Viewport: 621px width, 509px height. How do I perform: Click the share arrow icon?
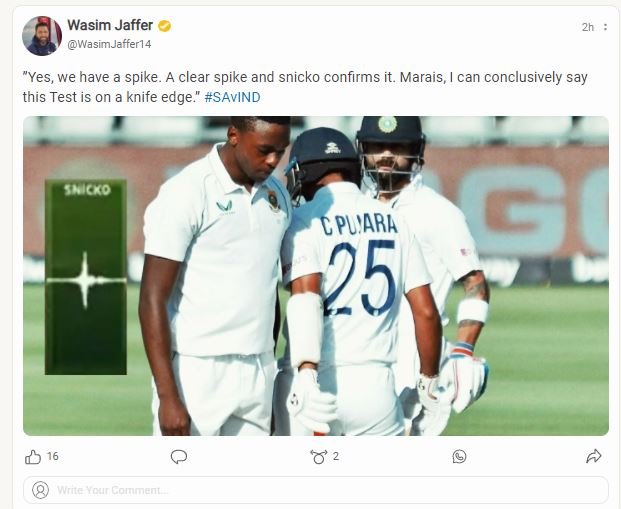click(x=593, y=456)
